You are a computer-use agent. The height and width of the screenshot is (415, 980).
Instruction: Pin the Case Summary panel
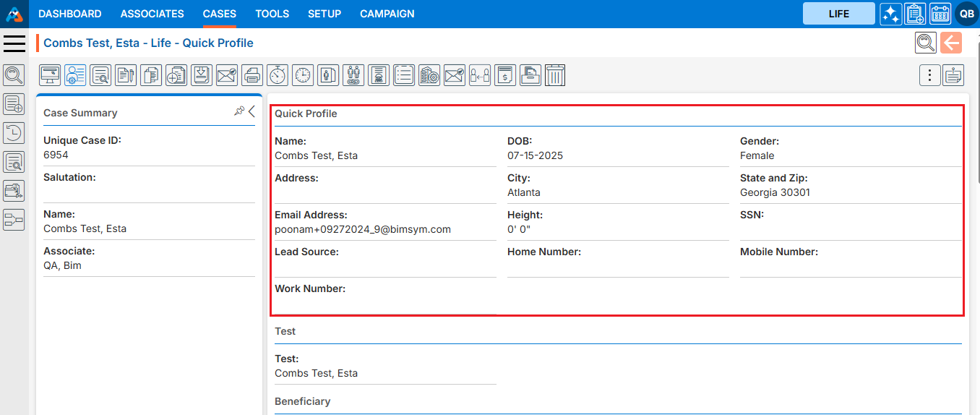click(x=239, y=111)
